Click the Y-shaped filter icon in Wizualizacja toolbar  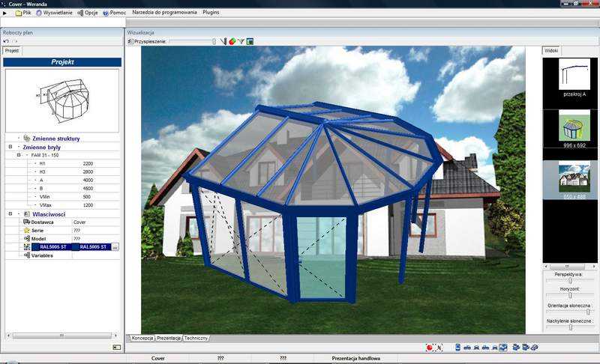pos(241,41)
